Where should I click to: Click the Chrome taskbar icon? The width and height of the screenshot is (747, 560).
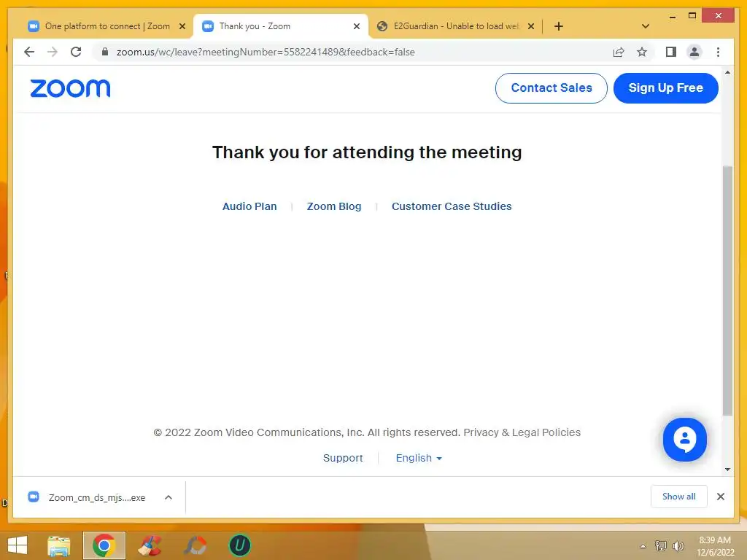coord(104,545)
